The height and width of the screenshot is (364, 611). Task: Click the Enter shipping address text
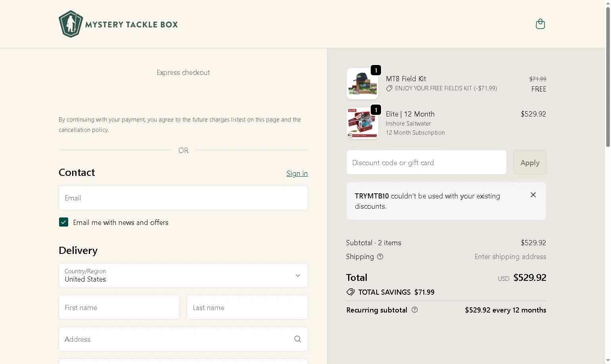510,257
